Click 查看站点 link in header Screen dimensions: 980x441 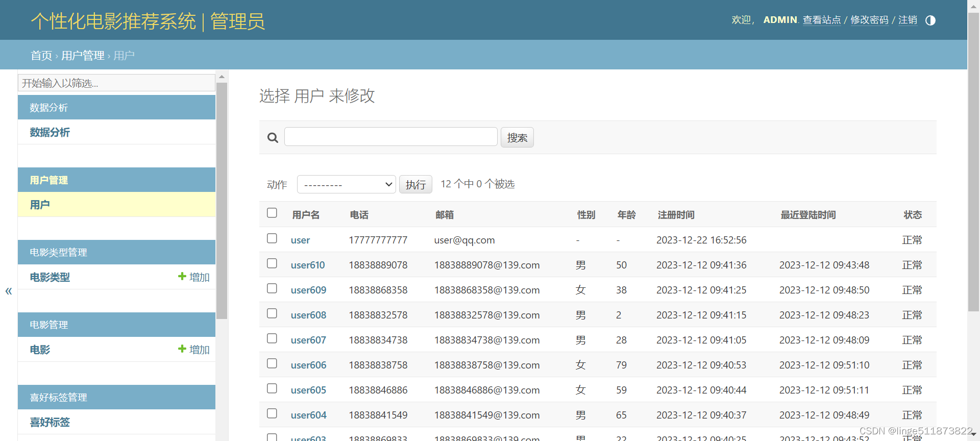(x=821, y=20)
